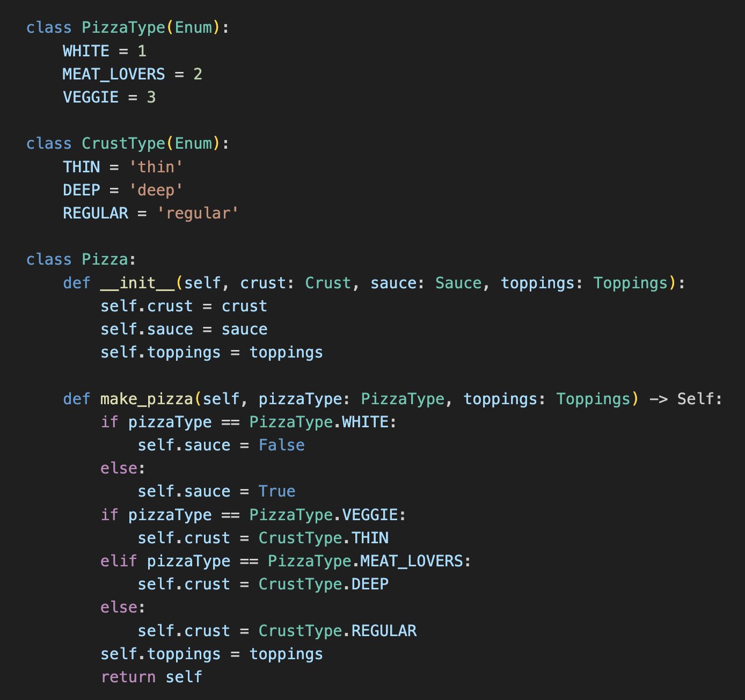Click the True value assigned to self.sauce
Viewport: 745px width, 700px height.
pos(277,491)
